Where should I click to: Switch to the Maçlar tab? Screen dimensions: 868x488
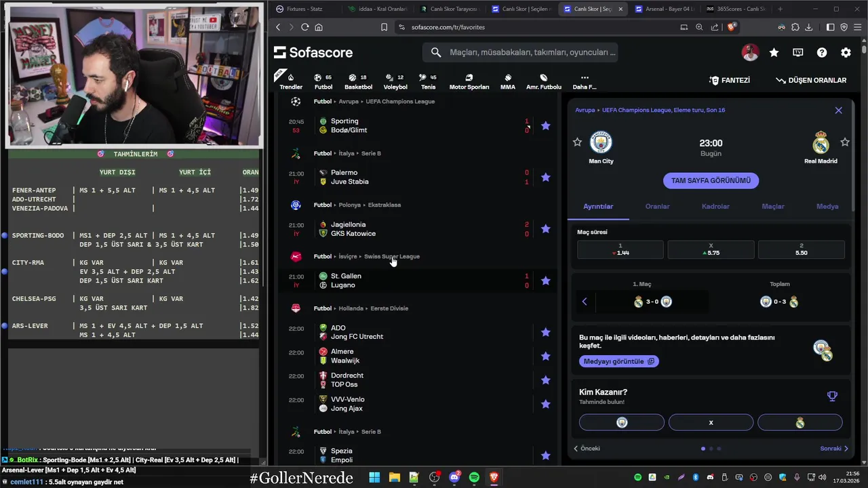773,207
